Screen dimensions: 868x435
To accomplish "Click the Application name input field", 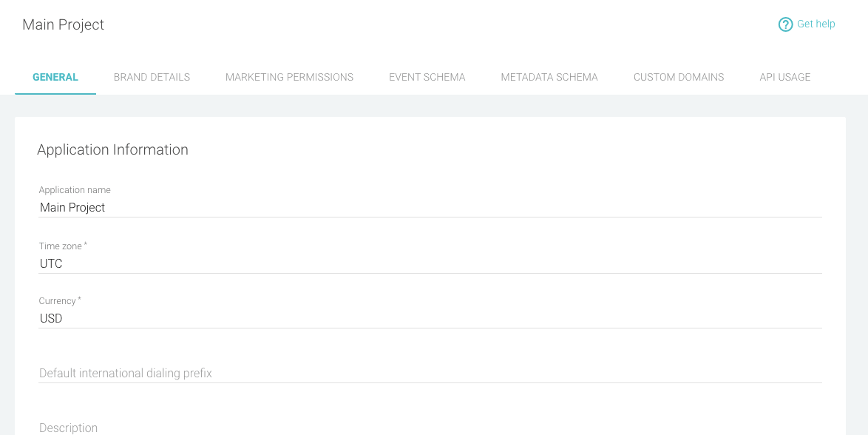I will point(430,208).
